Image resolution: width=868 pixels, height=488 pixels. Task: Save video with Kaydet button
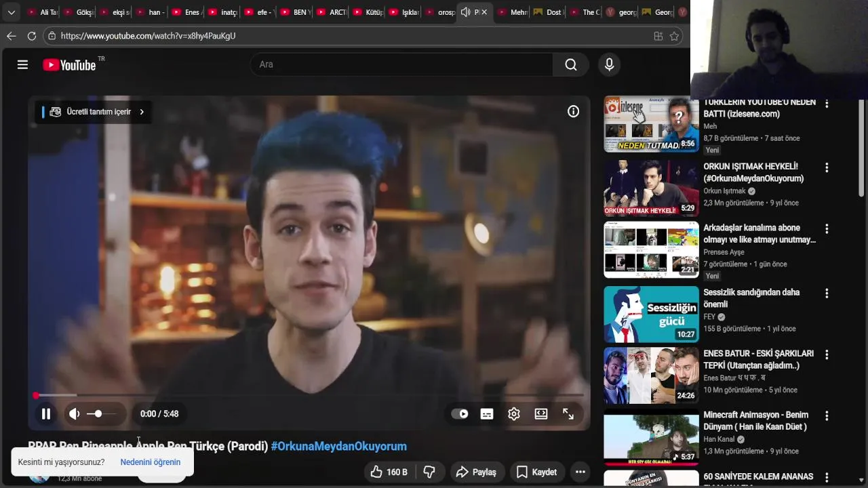[537, 472]
